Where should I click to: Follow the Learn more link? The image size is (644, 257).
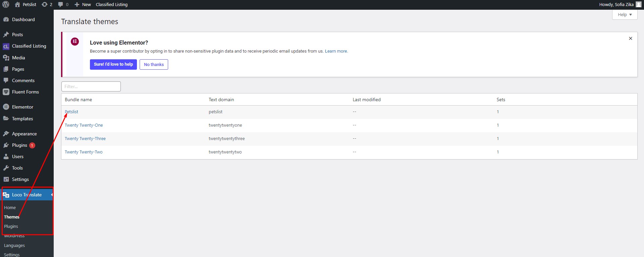[x=336, y=51]
